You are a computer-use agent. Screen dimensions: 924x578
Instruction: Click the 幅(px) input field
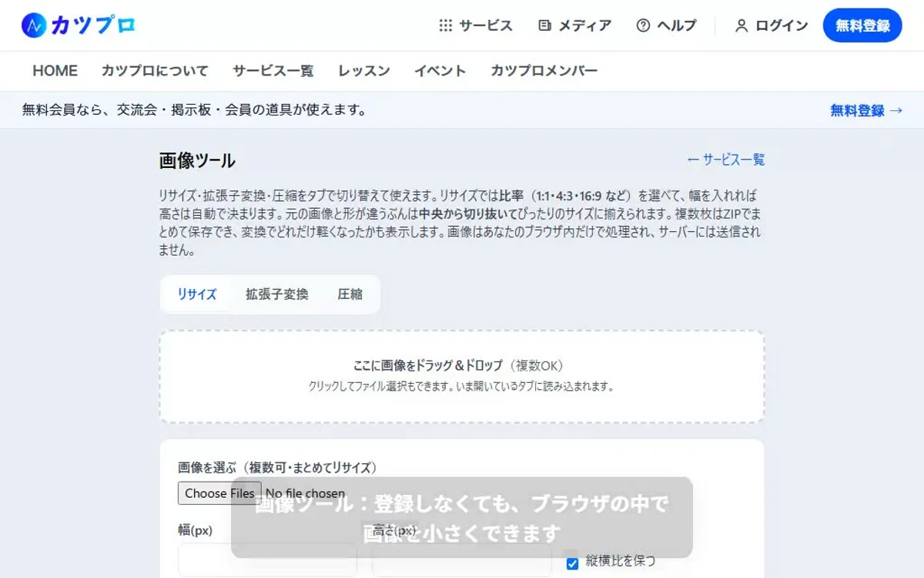[x=267, y=561]
